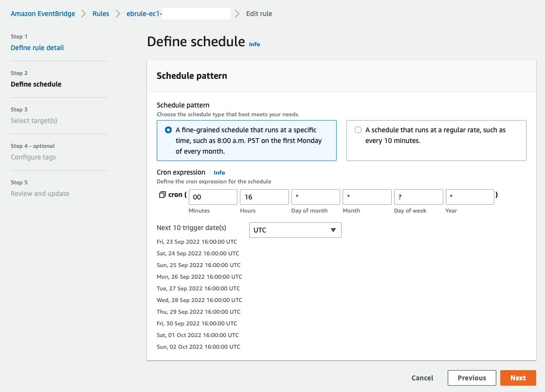Go to Define rule detail step

(x=37, y=48)
